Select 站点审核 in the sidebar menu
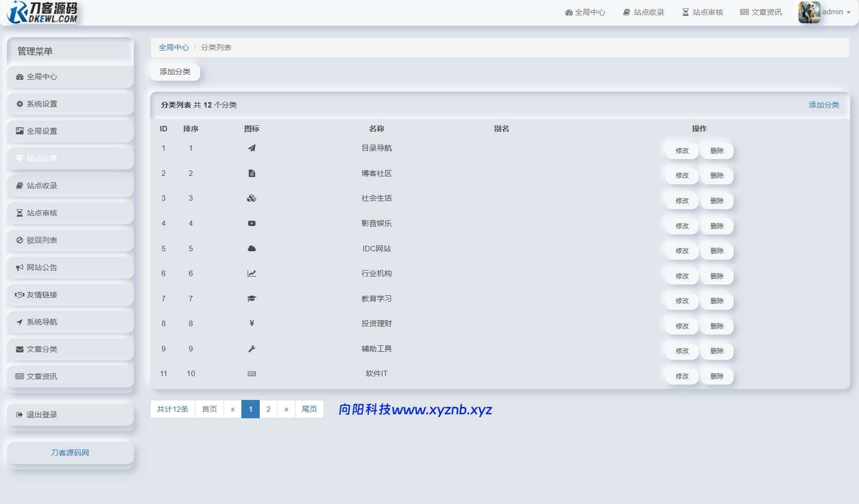Viewport: 859px width, 504px height. click(70, 213)
